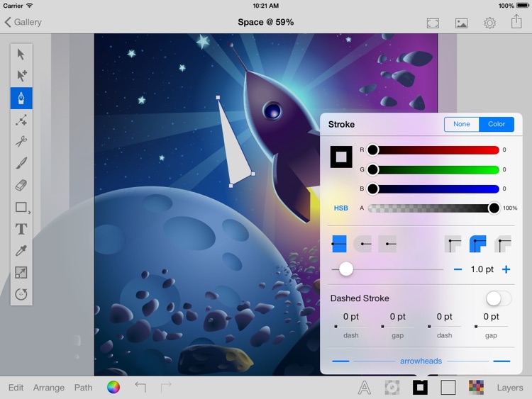Tap the document title Space @ 59%

(x=266, y=23)
